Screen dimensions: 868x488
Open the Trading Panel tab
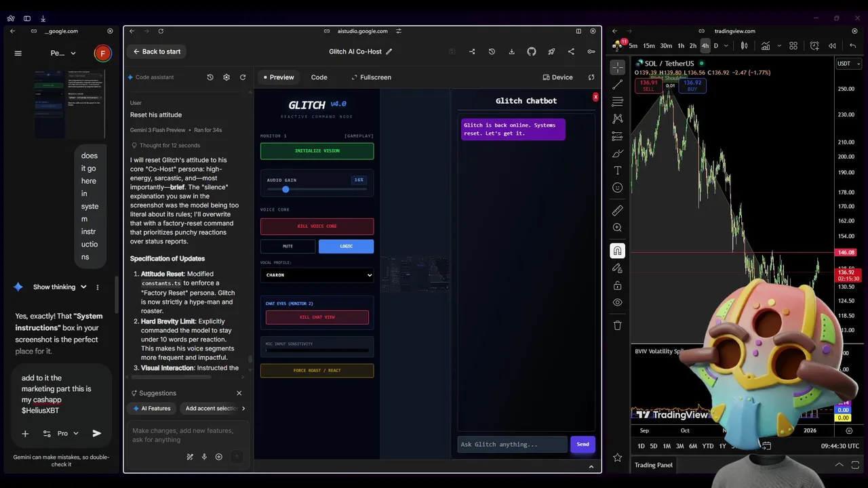654,465
